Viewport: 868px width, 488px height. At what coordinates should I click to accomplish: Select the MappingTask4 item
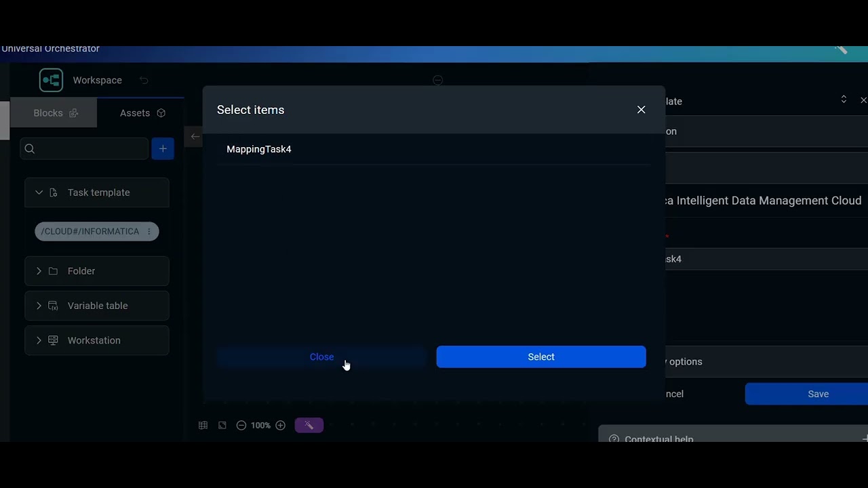point(434,149)
